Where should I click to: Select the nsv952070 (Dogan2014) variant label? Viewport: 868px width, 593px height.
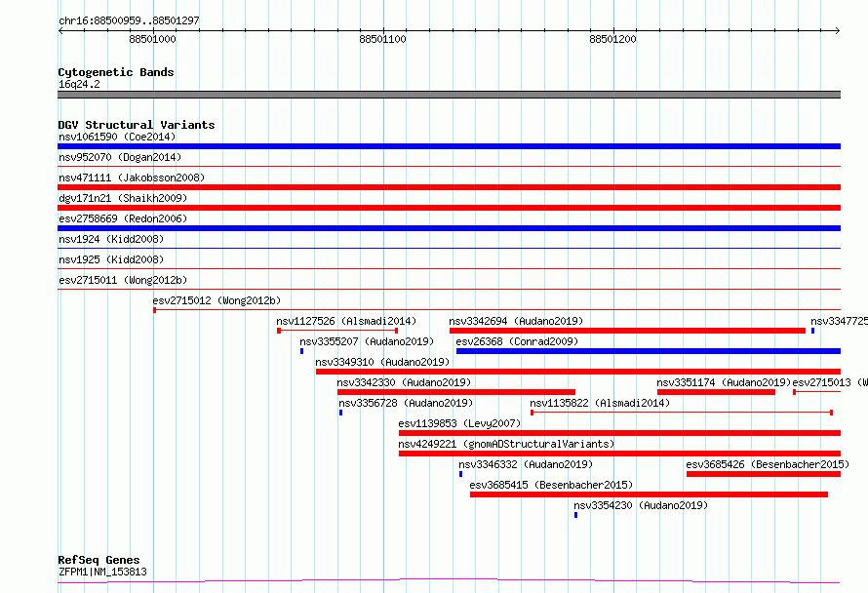coord(120,157)
